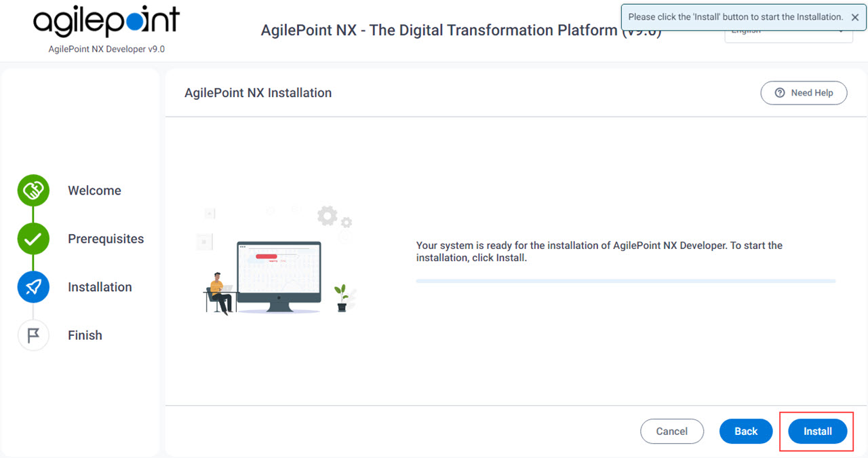Viewport: 868px width, 458px height.
Task: Go to the Installation step label
Action: point(100,287)
